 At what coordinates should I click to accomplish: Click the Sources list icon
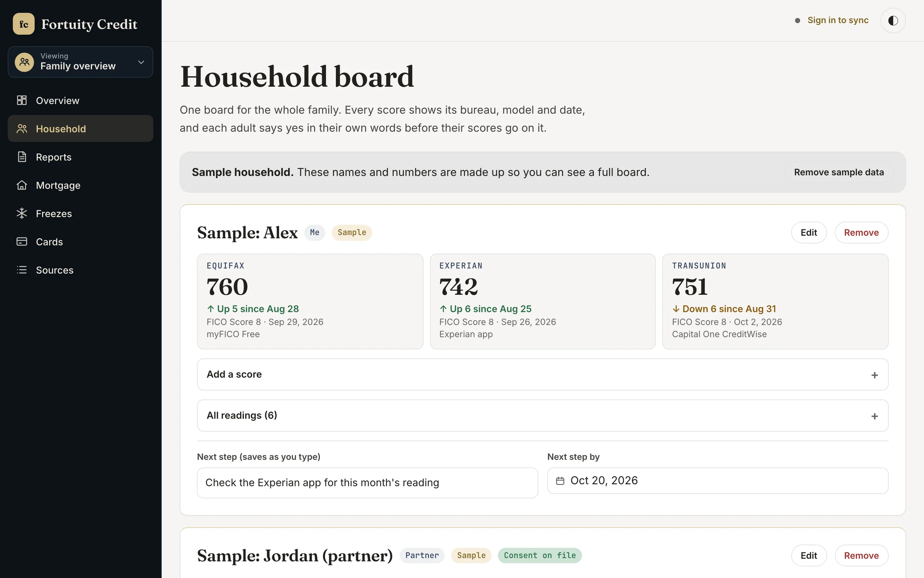pos(22,270)
